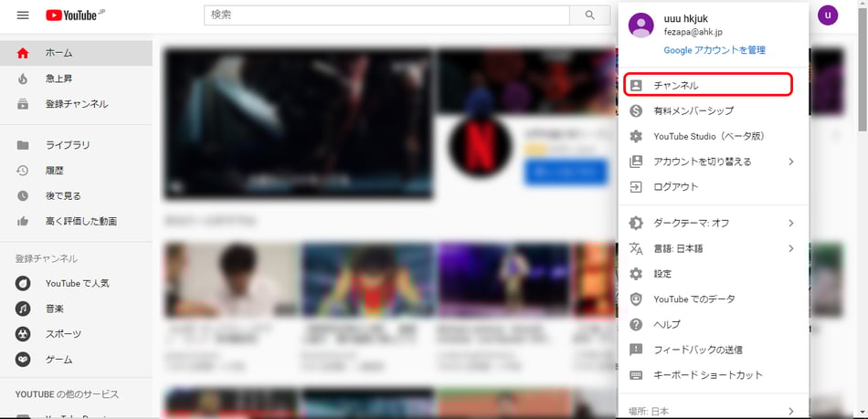Image resolution: width=868 pixels, height=419 pixels.
Task: Open 設定 from account menu
Action: 714,274
